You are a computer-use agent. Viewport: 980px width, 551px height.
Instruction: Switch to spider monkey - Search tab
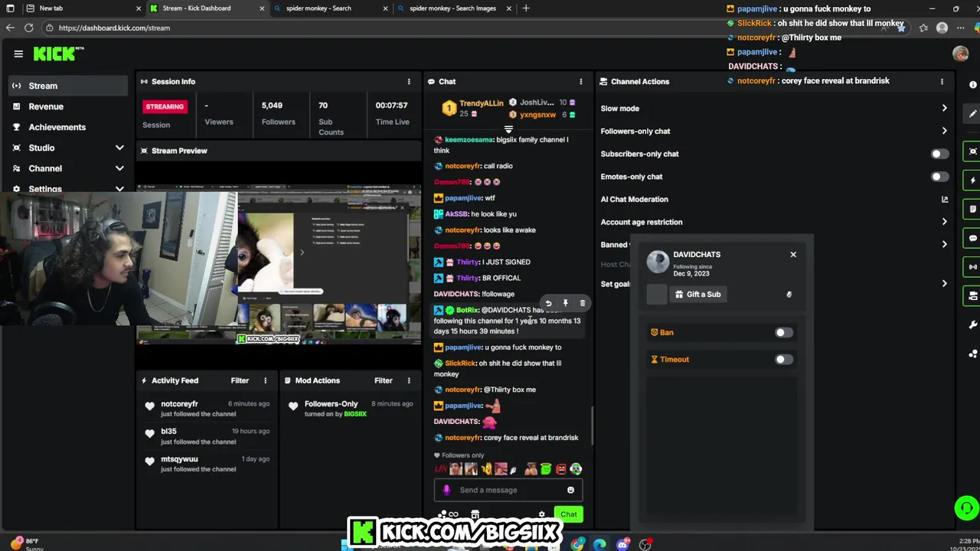point(329,8)
